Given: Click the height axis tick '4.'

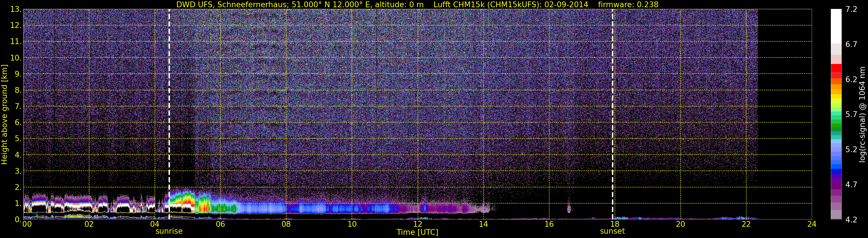Looking at the screenshot, I should pos(18,155).
